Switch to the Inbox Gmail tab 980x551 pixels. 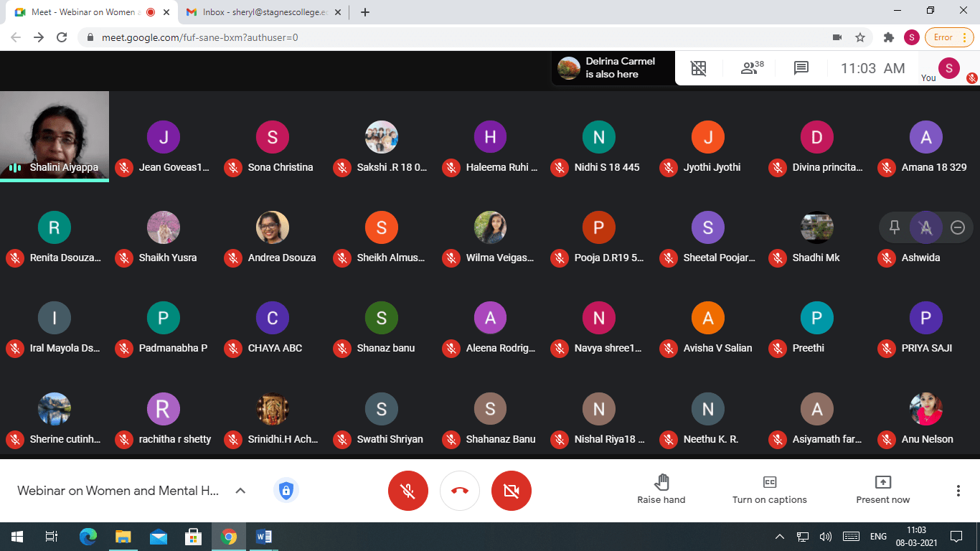coord(262,12)
